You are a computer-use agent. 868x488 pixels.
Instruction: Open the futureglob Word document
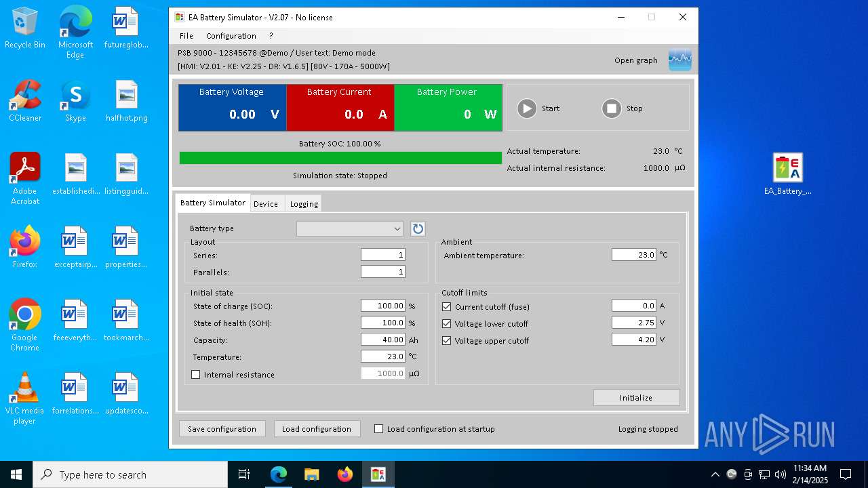[125, 28]
